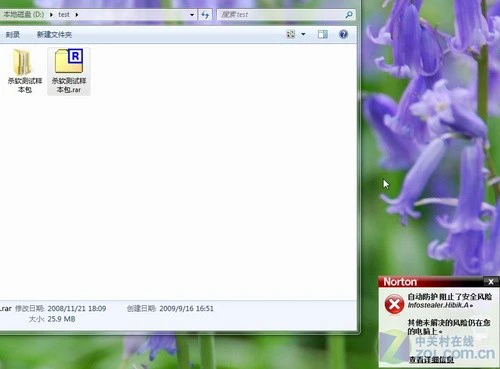Click the 修改日期 2008/11/21 18:09 detail
Image resolution: width=500 pixels, height=369 pixels.
point(61,308)
